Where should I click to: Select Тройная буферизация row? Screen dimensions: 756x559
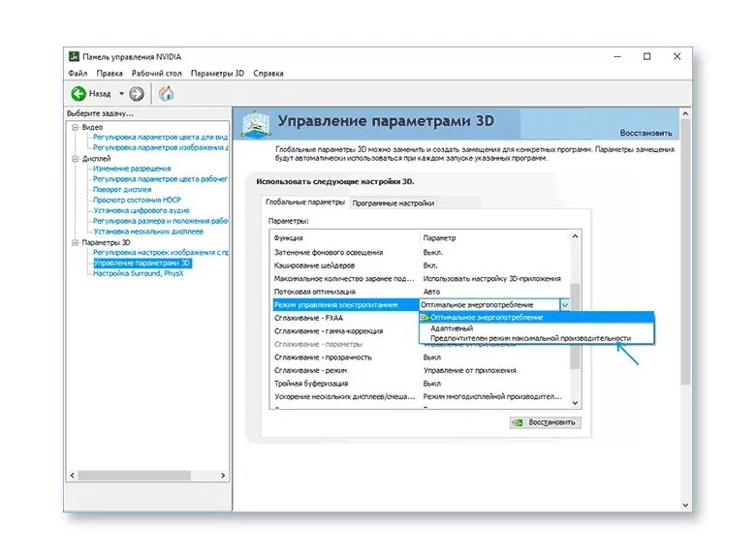point(420,384)
